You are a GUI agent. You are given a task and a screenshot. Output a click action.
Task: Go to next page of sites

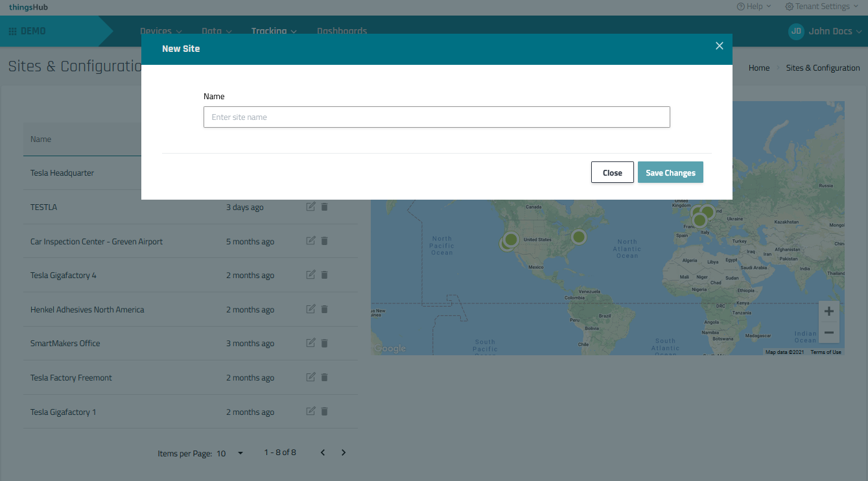344,452
